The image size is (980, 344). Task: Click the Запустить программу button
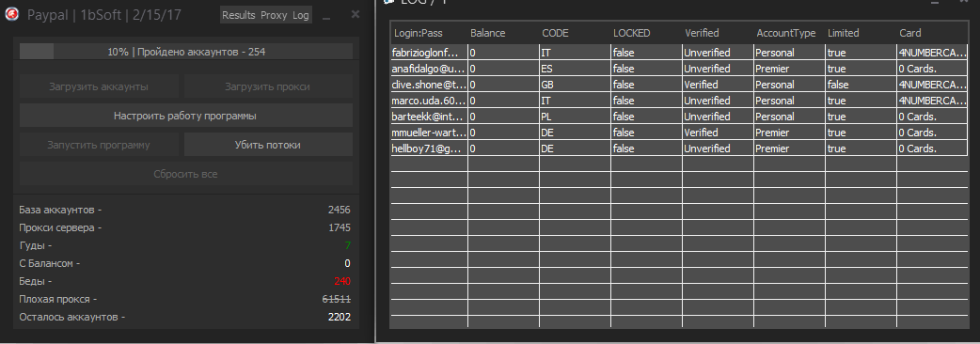[x=99, y=145]
